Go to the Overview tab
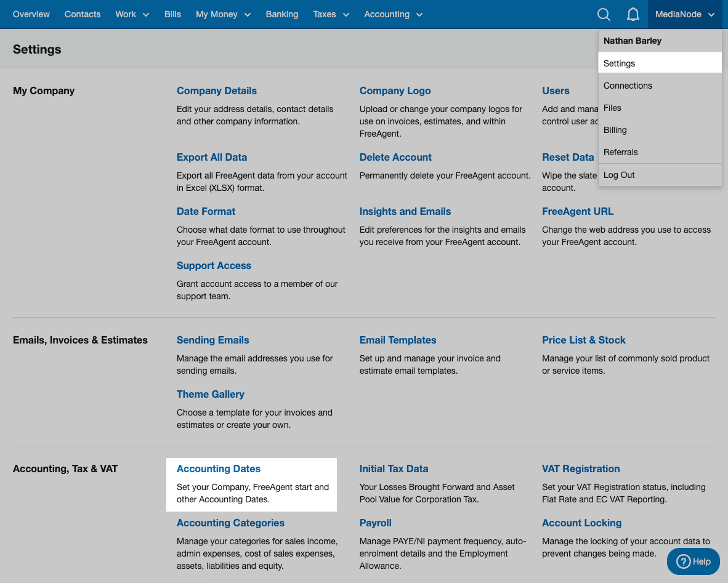This screenshot has height=583, width=728. pyautogui.click(x=31, y=14)
